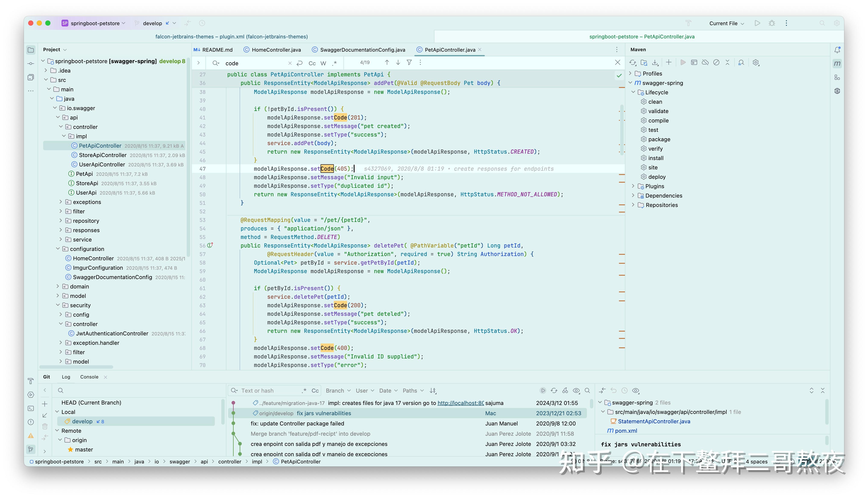Open the search filter funnel icon

click(x=409, y=63)
